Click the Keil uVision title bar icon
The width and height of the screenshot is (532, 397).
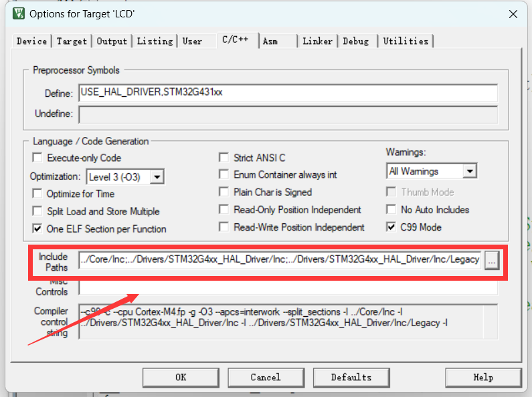tap(19, 13)
